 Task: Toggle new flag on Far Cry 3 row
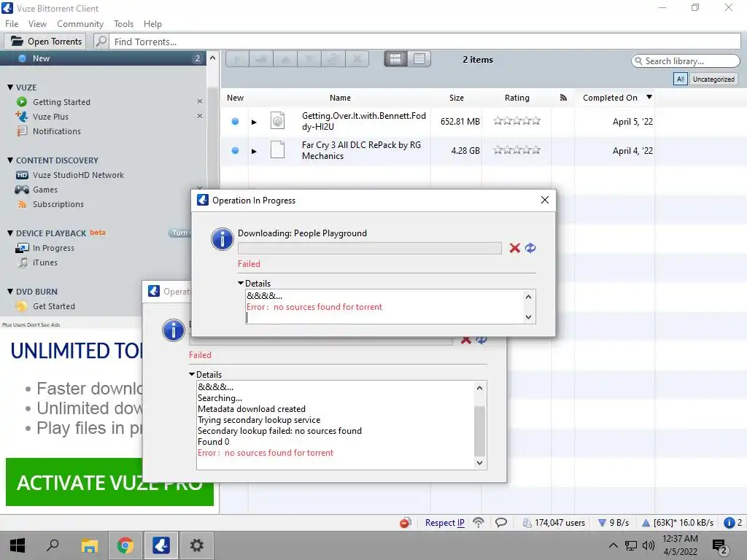click(235, 150)
